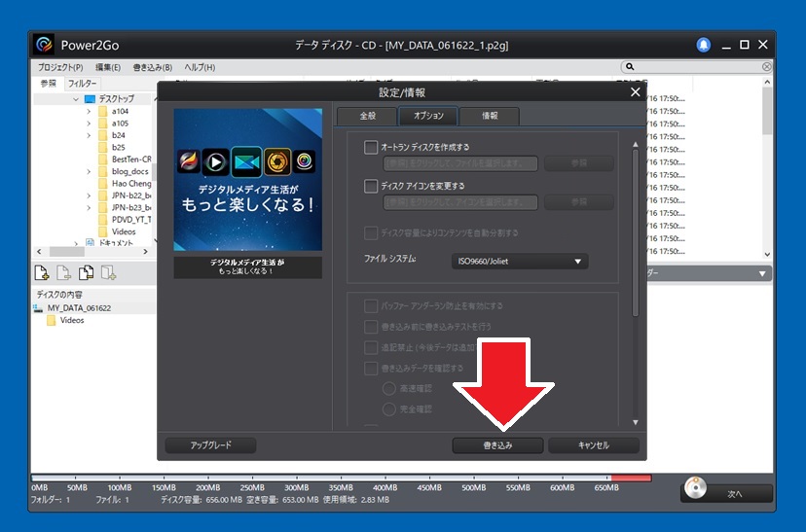This screenshot has height=532, width=806.
Task: Click in the search input field
Action: [698, 67]
